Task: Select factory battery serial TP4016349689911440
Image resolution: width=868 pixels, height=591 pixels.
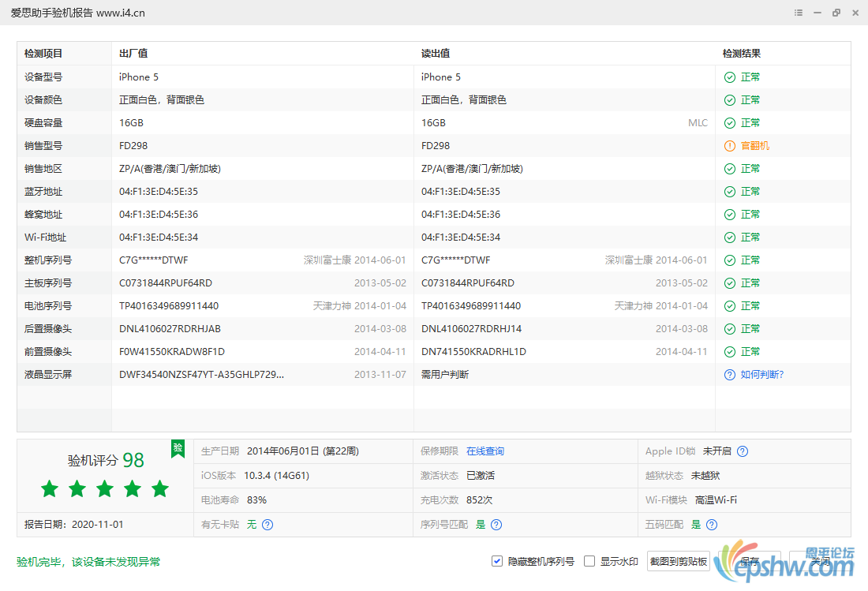Action: 169,306
